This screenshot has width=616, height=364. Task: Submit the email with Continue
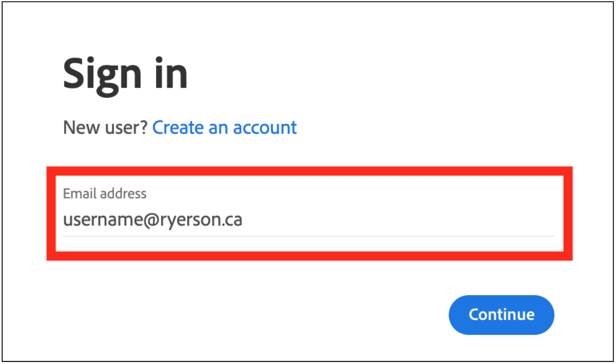tap(501, 315)
